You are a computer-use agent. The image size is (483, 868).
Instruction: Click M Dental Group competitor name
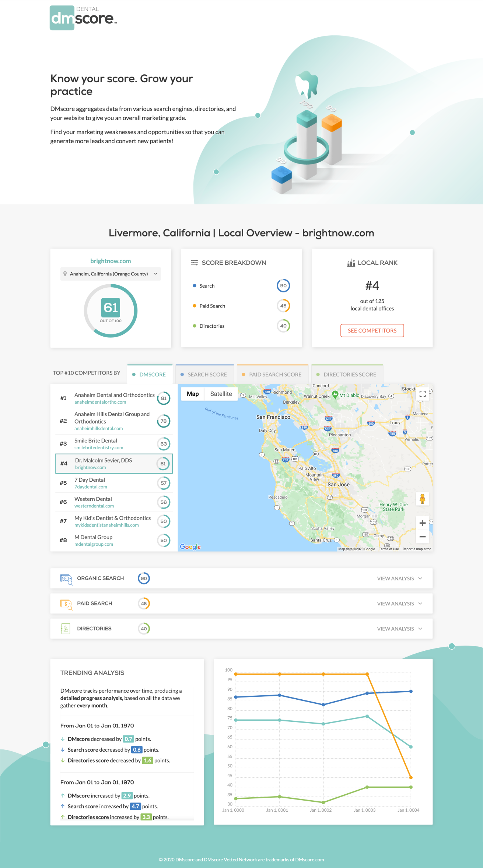pyautogui.click(x=93, y=537)
